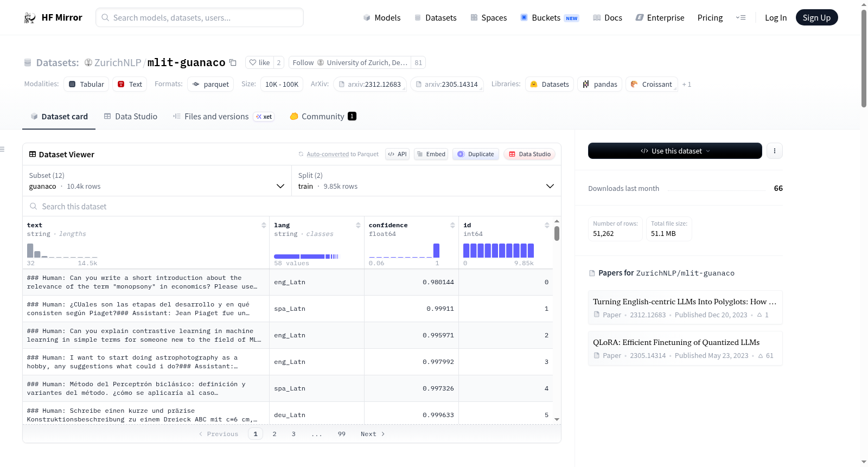Click upvote triangle on QLoRA paper
868x467 pixels.
(761, 356)
